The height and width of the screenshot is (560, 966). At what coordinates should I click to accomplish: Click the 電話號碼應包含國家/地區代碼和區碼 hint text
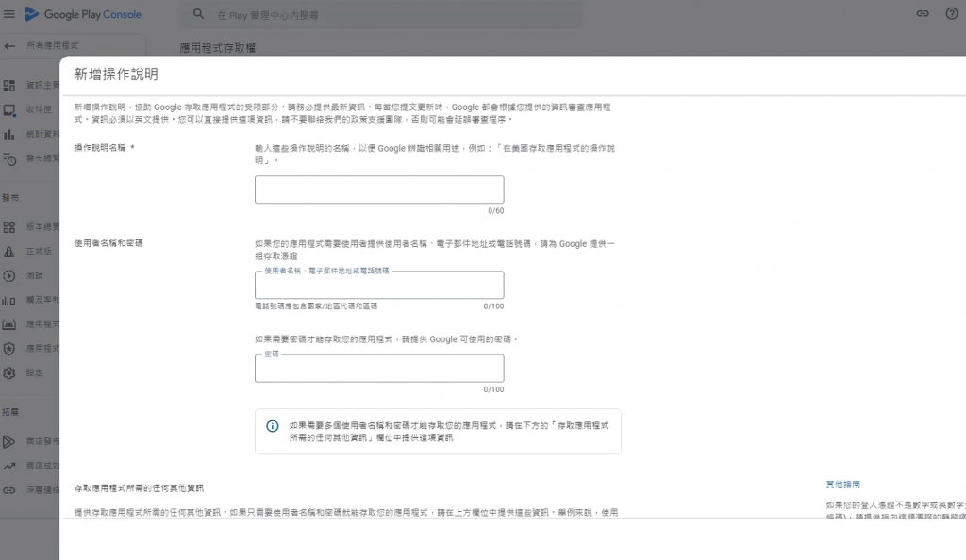[x=316, y=306]
